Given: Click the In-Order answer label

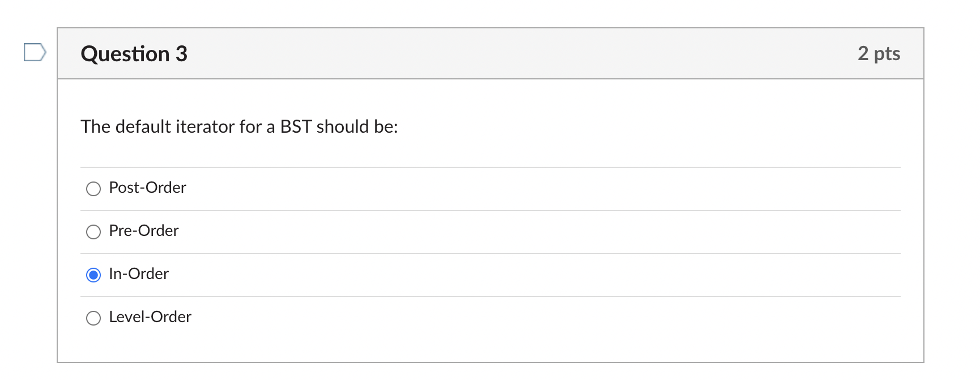Looking at the screenshot, I should (138, 274).
